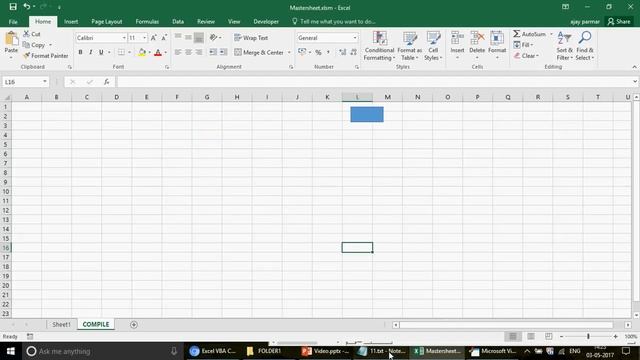The image size is (640, 360).
Task: Click the percent style icon
Action: pyautogui.click(x=318, y=52)
